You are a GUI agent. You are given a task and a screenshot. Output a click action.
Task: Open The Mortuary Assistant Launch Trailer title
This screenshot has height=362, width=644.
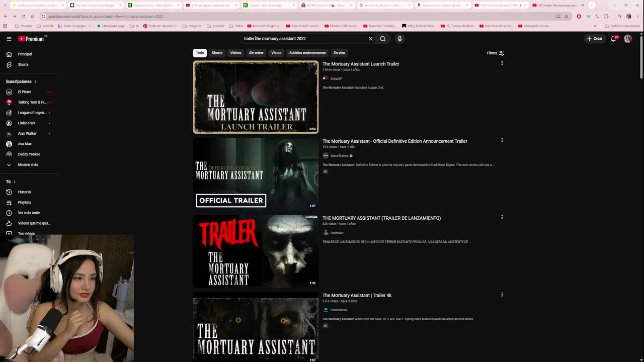(361, 64)
